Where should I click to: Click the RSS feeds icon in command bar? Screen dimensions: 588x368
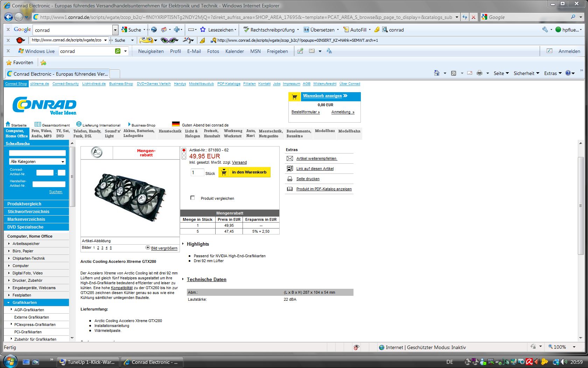[x=454, y=73]
